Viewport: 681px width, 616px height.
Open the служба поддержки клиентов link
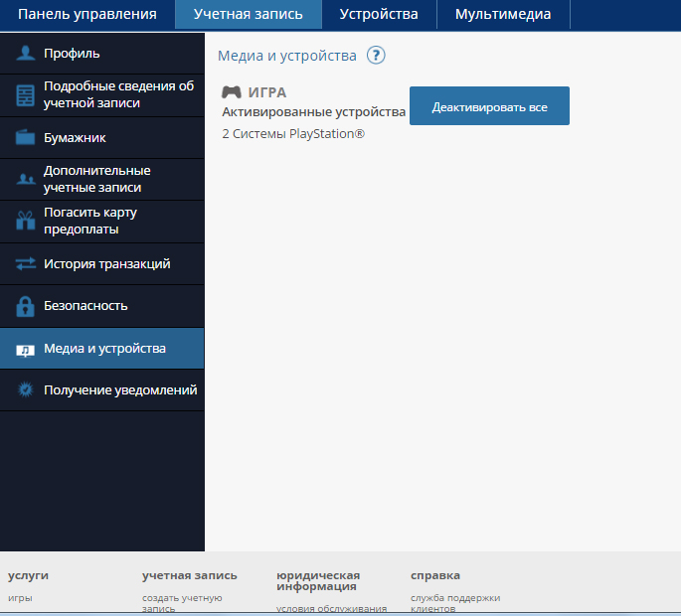tap(454, 602)
